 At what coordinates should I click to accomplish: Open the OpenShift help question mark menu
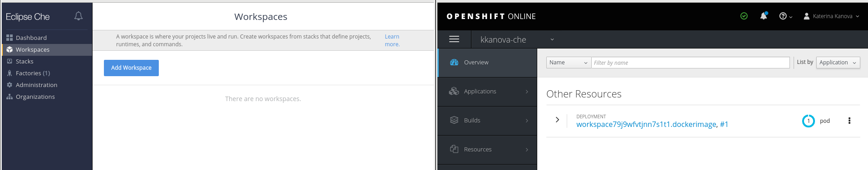click(x=785, y=16)
